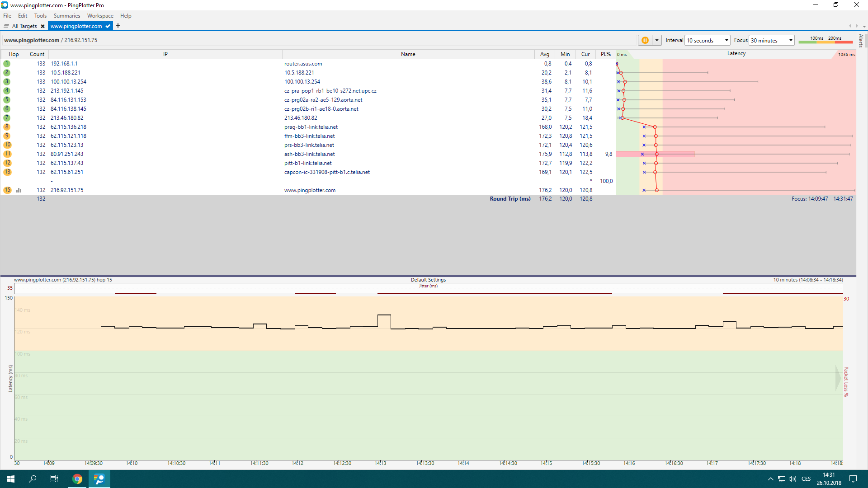Viewport: 868px width, 488px height.
Task: Click the Windows Task View icon
Action: point(54,479)
